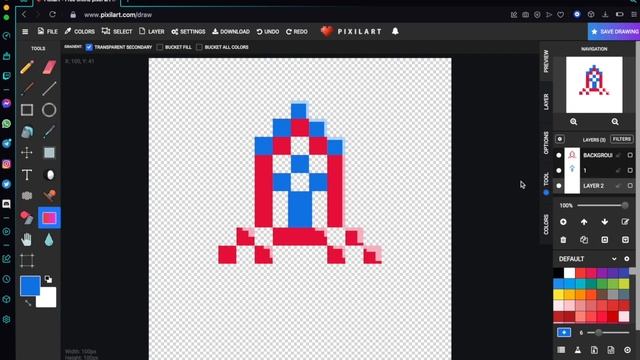The image size is (640, 360).
Task: Click the left magnifier under navigation preview
Action: [573, 122]
